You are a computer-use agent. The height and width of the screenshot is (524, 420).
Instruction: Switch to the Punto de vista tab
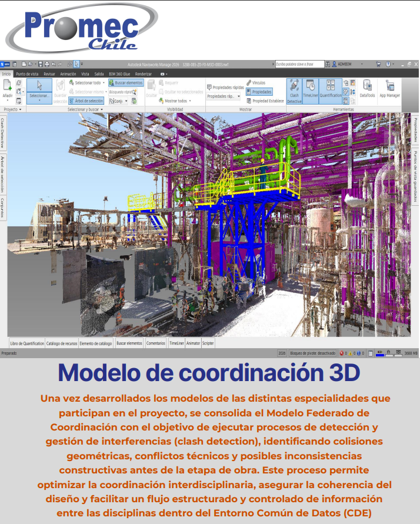point(27,74)
